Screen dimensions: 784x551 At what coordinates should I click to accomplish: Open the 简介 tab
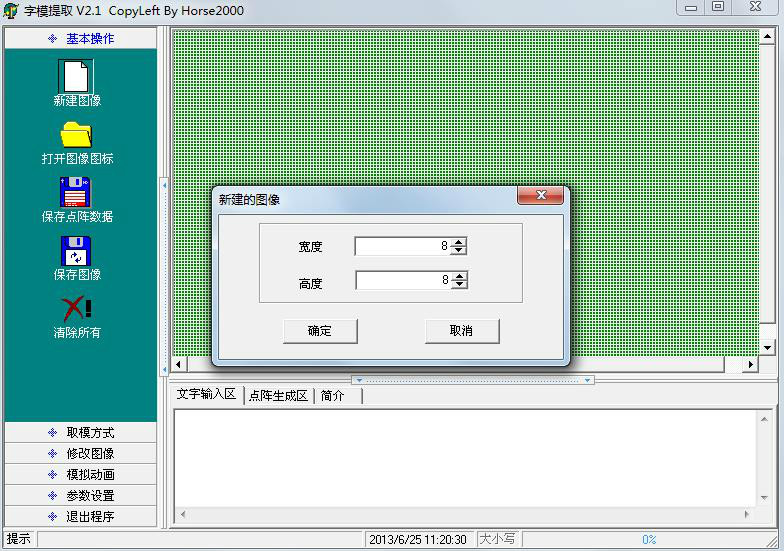333,396
